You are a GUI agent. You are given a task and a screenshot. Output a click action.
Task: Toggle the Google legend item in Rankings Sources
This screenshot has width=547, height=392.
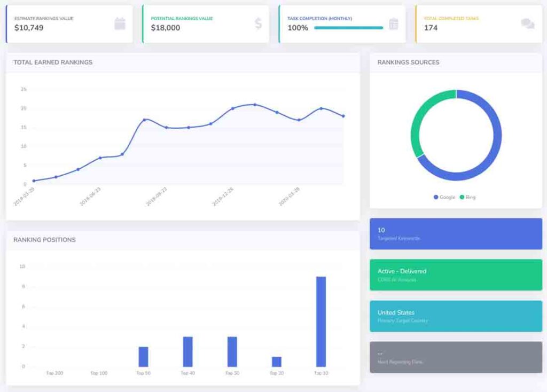click(444, 197)
